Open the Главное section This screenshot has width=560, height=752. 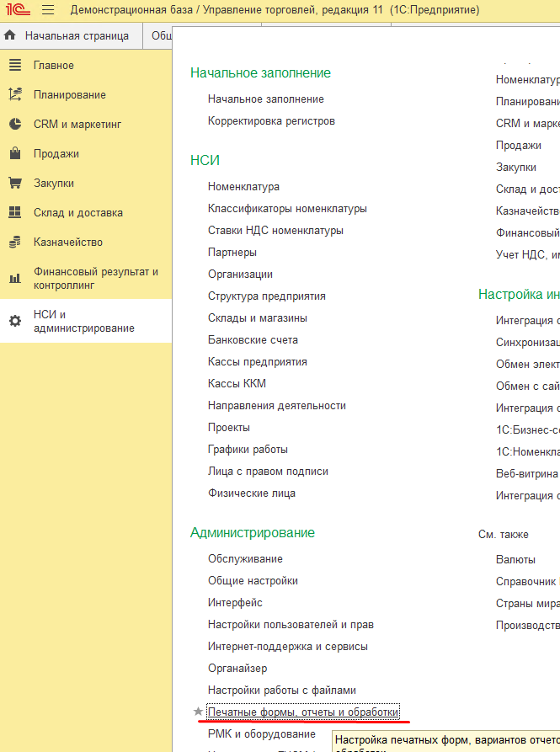click(x=54, y=65)
